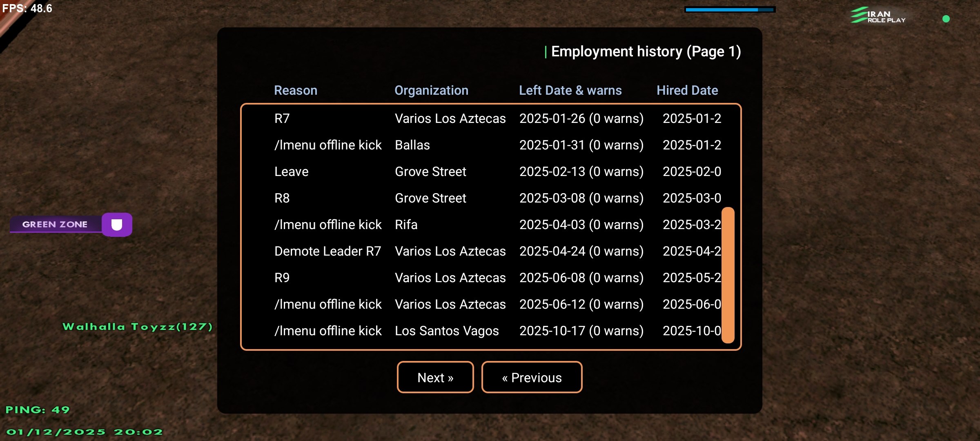Click the Demote Leader R7 reason entry
The width and height of the screenshot is (980, 441).
[x=327, y=251]
